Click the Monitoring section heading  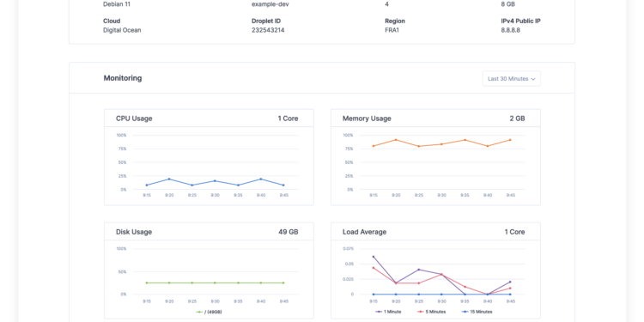[x=123, y=78]
